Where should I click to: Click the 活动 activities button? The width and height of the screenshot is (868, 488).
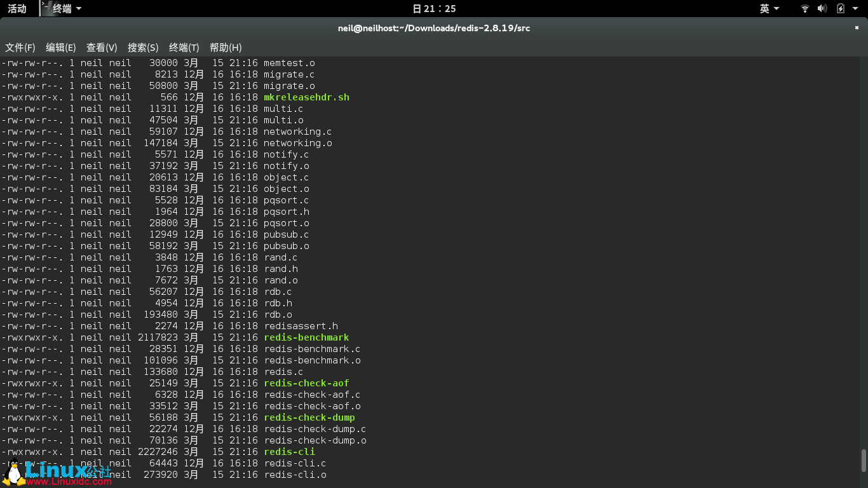17,8
